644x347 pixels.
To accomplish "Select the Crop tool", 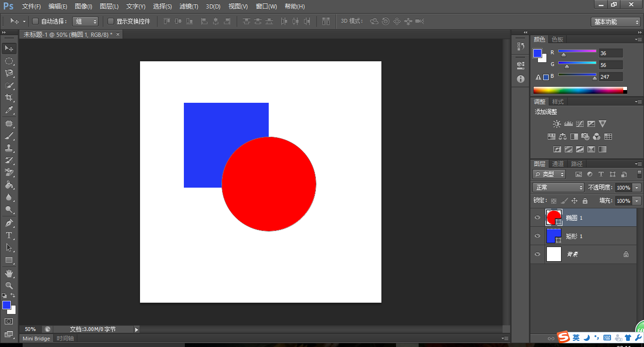I will tap(9, 98).
